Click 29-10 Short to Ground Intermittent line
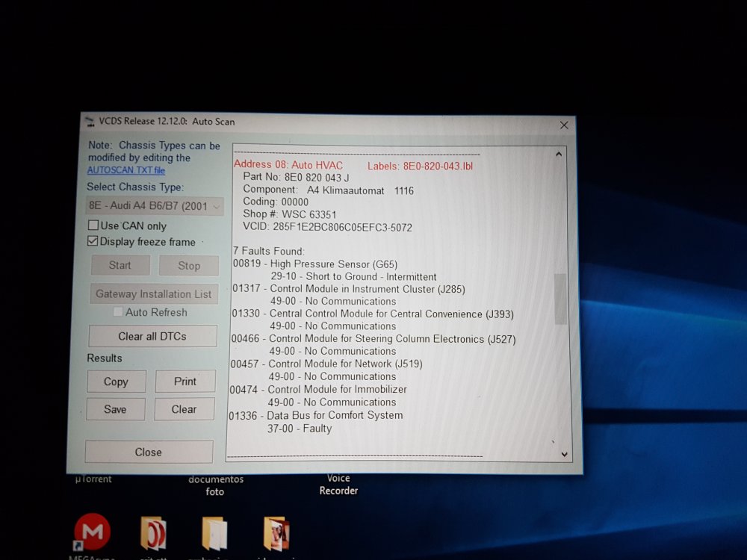 point(353,277)
